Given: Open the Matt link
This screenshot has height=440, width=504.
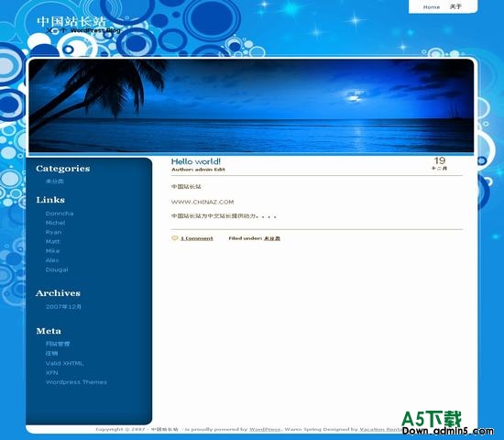Looking at the screenshot, I should coord(53,242).
